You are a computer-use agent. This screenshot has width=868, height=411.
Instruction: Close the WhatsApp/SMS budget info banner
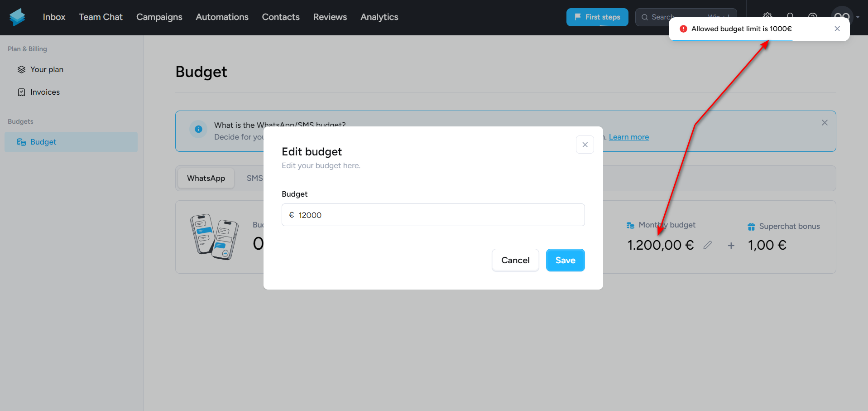pyautogui.click(x=824, y=122)
